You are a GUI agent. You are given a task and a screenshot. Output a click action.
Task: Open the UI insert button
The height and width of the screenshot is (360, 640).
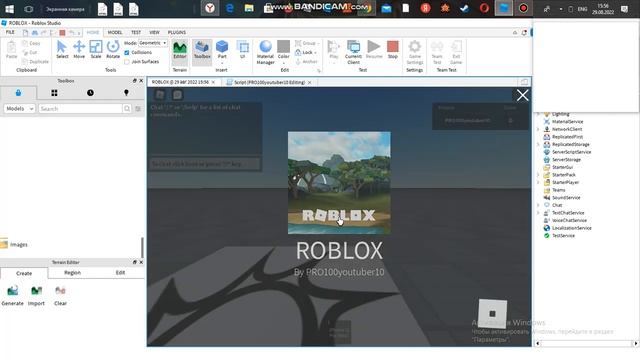[242, 50]
